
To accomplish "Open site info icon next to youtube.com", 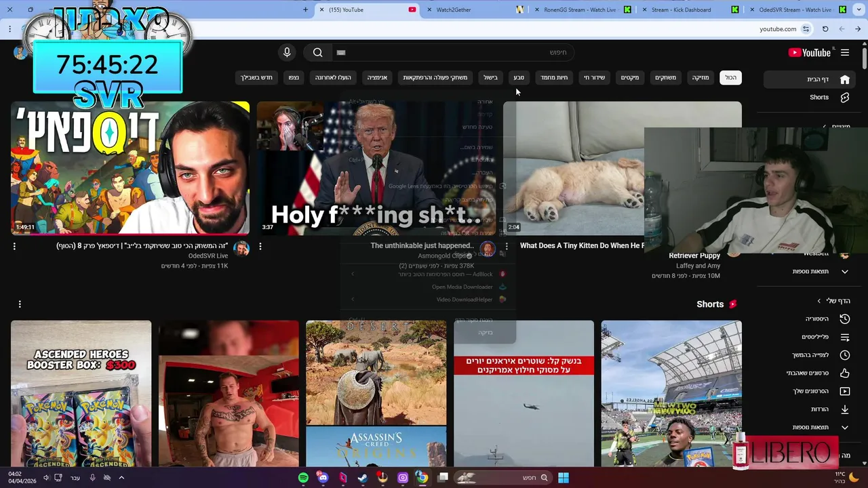I will [x=806, y=29].
